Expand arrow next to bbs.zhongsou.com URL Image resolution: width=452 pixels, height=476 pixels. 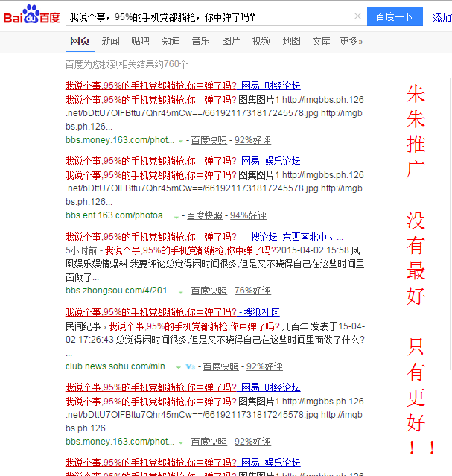point(181,292)
